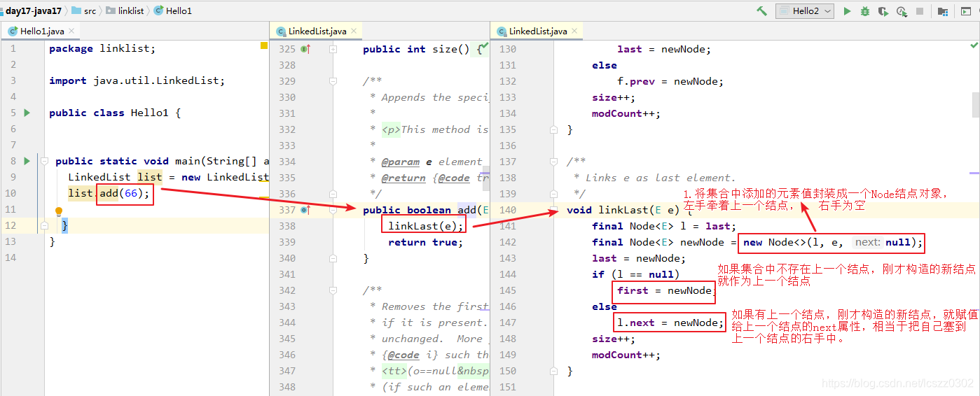Viewport: 980px width, 396px height.
Task: Click the yellow lightbulb intention icon
Action: click(59, 211)
